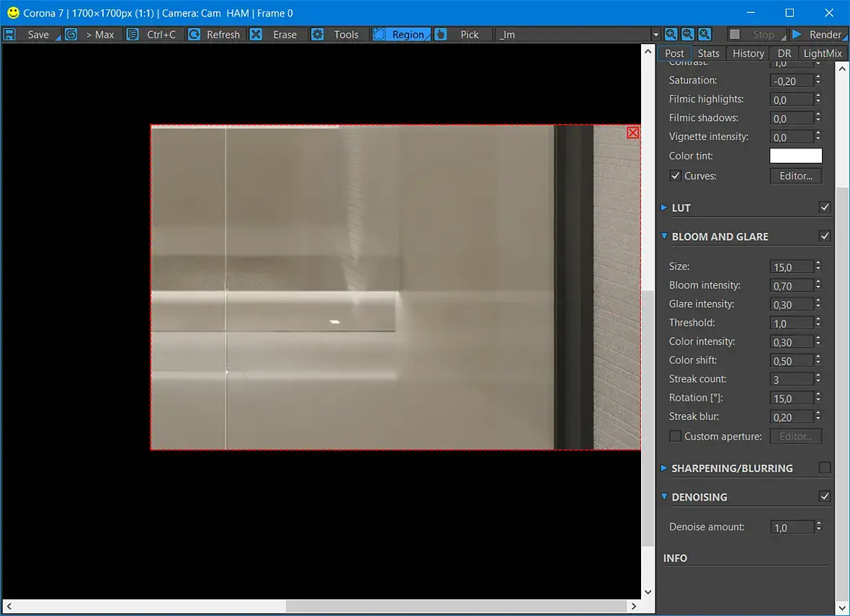Open the History tab

(x=748, y=53)
